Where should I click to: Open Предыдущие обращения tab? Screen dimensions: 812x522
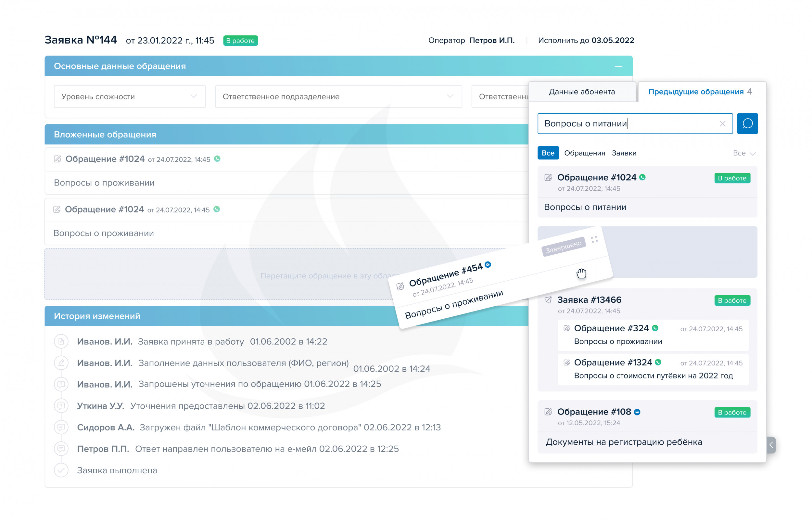coord(695,92)
